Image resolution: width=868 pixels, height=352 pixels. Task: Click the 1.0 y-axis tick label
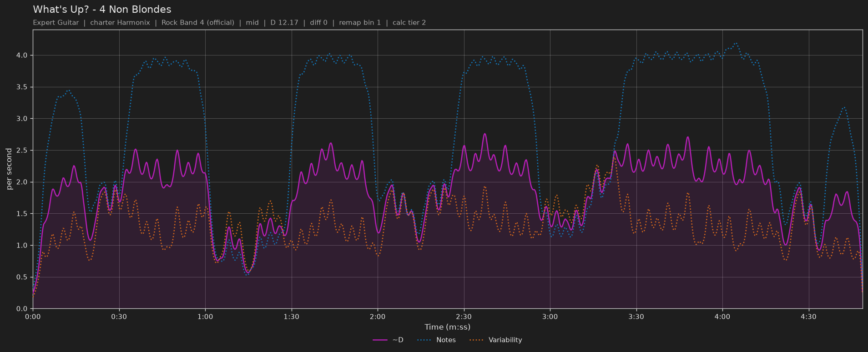coord(22,246)
